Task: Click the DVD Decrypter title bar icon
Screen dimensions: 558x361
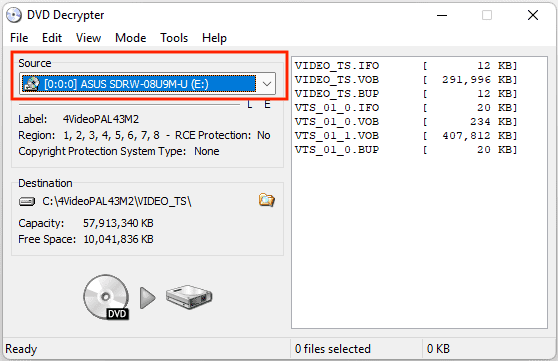Action: point(14,15)
